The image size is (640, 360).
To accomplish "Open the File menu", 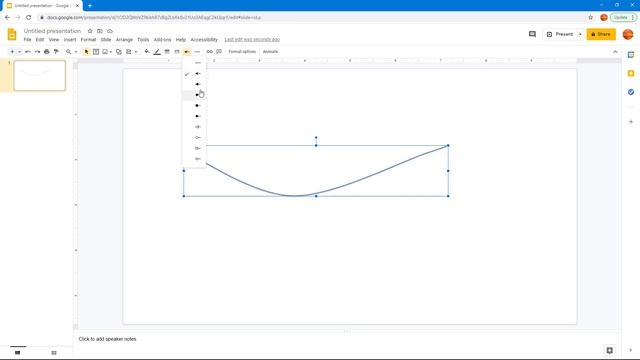I will [27, 40].
